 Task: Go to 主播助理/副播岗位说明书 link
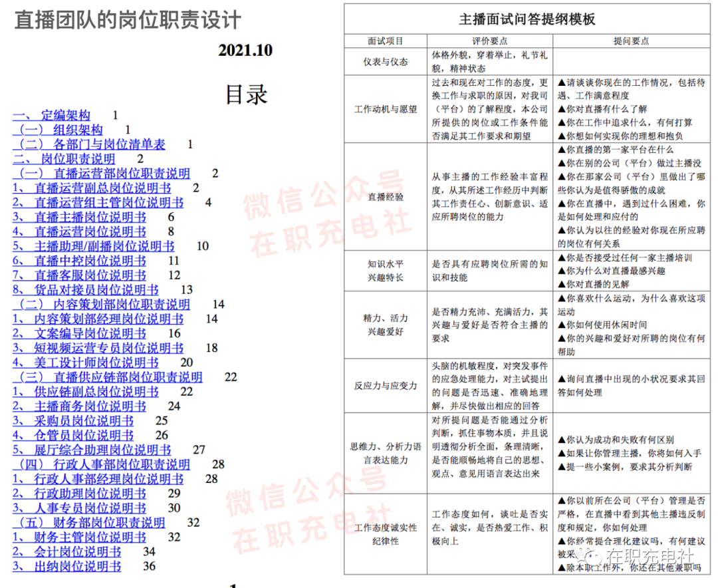click(94, 246)
